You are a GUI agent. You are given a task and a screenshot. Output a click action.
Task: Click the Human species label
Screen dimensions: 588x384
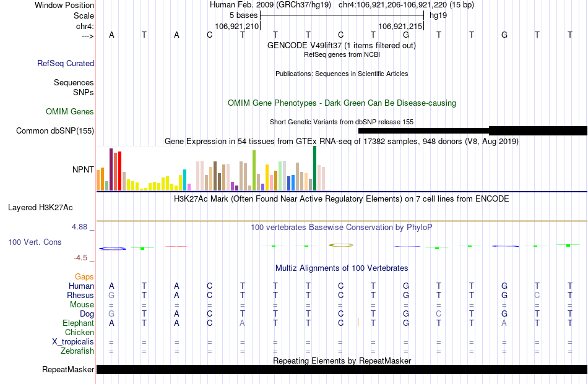click(x=81, y=286)
